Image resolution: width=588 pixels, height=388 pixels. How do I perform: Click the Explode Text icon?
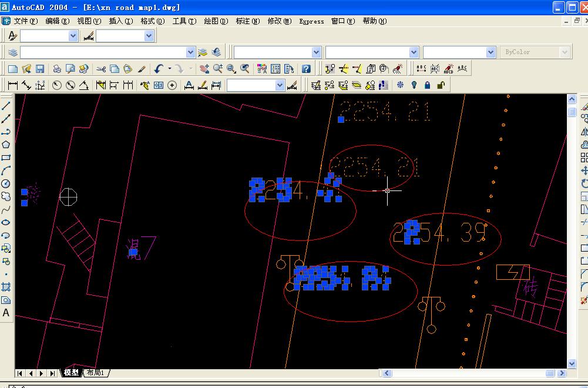coord(449,69)
